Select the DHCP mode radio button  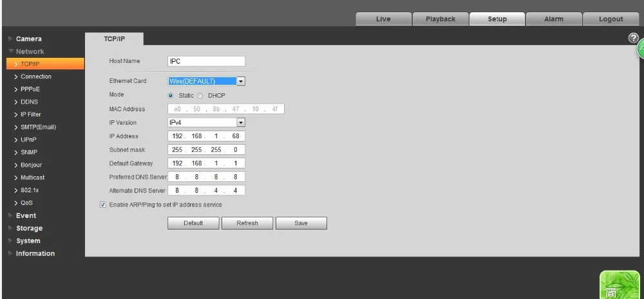click(x=200, y=96)
